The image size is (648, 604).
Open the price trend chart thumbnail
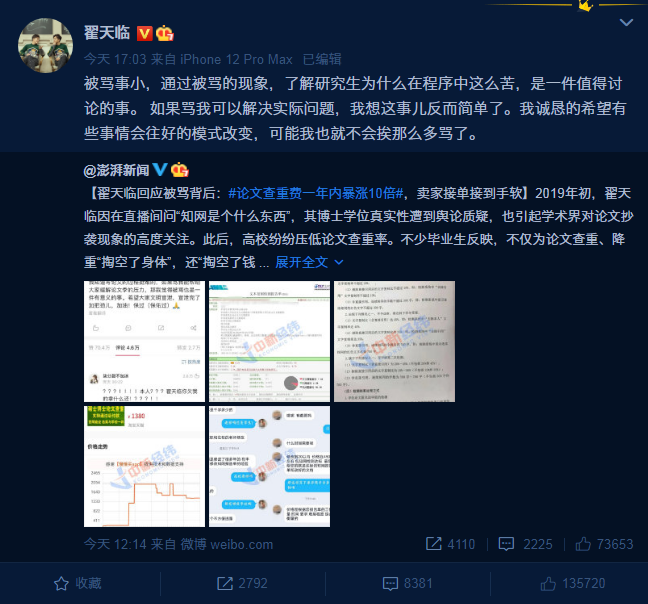[144, 466]
